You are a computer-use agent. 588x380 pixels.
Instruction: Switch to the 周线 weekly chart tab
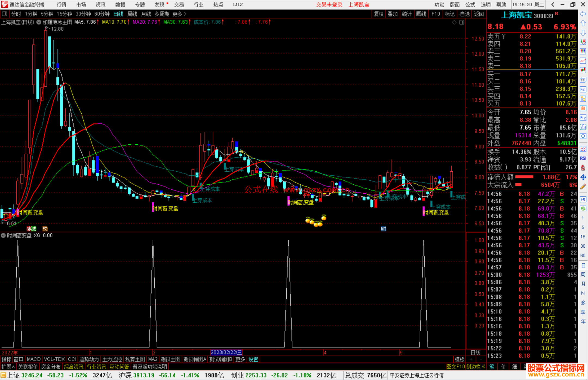132,14
